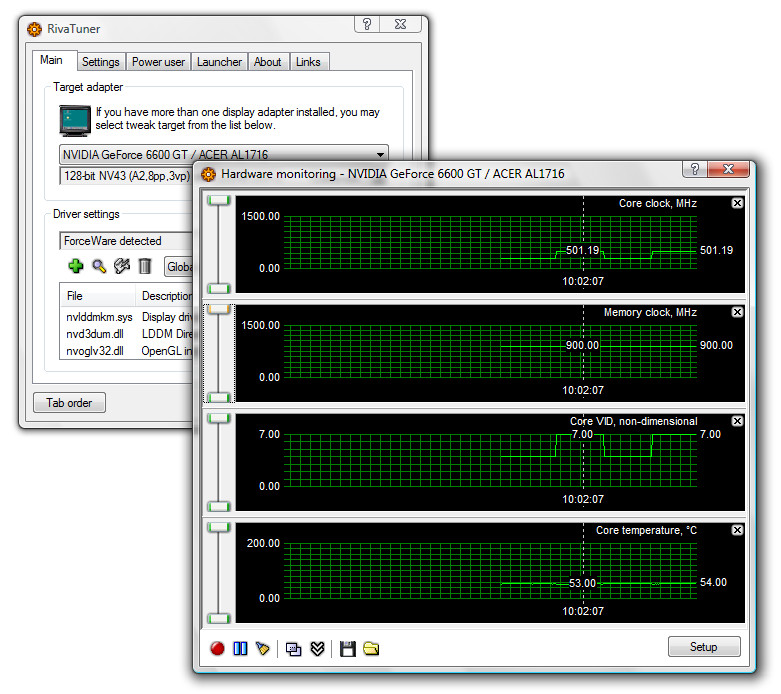Screen dimensions: 781x694
Task: Click the edit document pencil icon
Action: click(122, 266)
